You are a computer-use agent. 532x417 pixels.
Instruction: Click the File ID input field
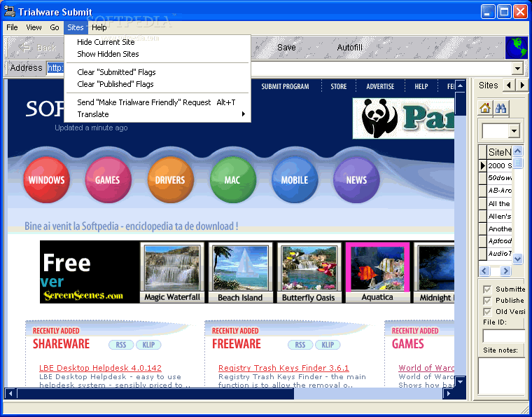click(x=503, y=336)
